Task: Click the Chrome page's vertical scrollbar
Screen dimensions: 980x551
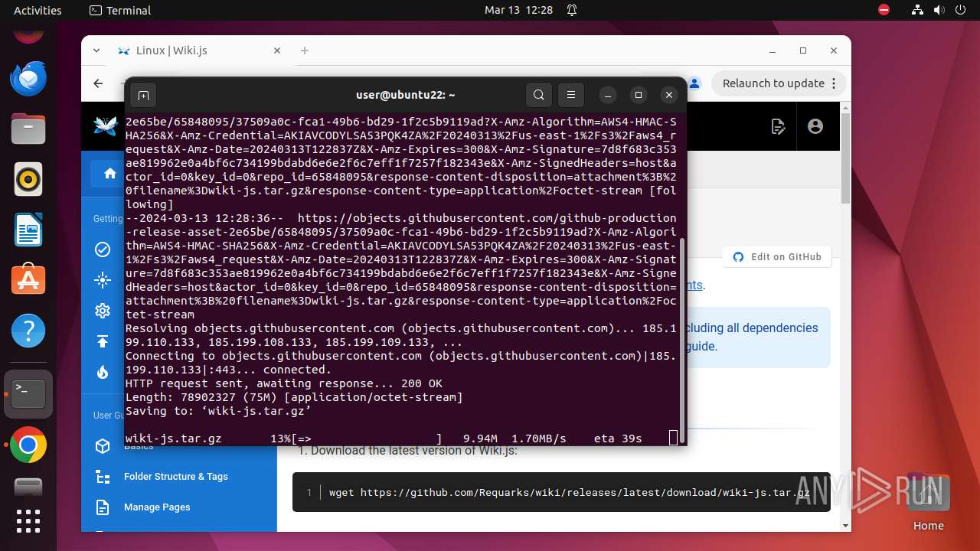Action: (x=846, y=157)
